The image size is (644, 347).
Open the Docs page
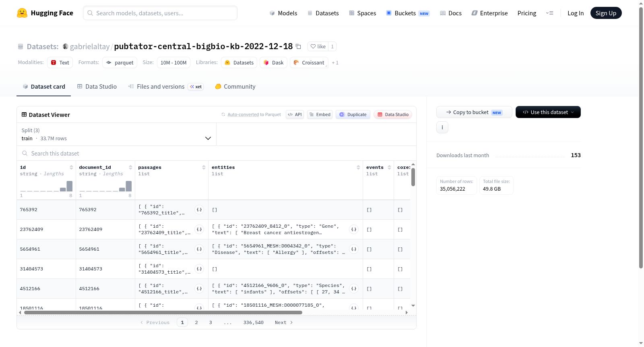point(451,13)
